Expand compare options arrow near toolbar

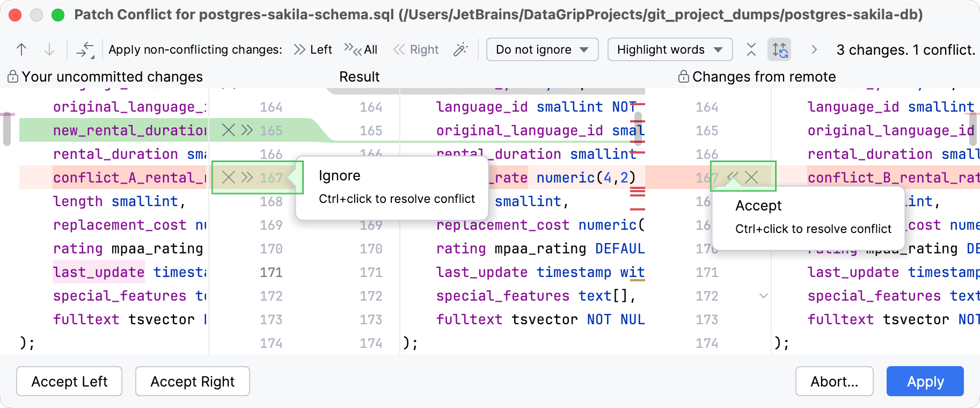tap(85, 50)
